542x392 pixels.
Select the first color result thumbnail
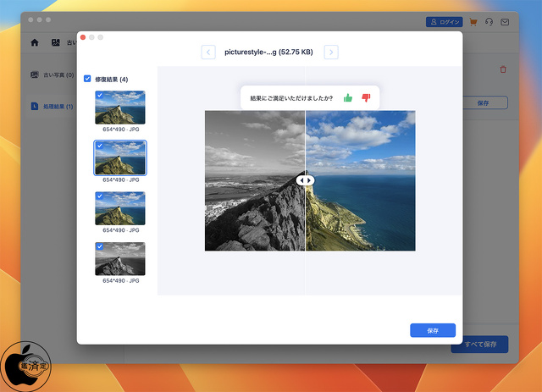[x=120, y=108]
